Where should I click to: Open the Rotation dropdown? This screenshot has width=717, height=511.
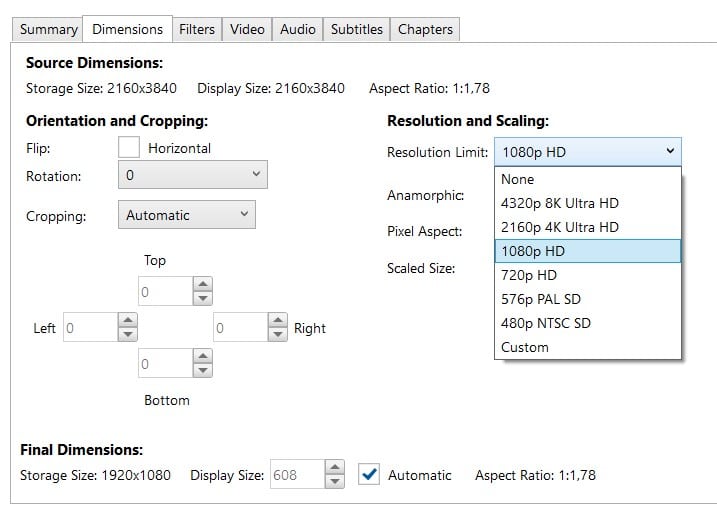[x=192, y=175]
